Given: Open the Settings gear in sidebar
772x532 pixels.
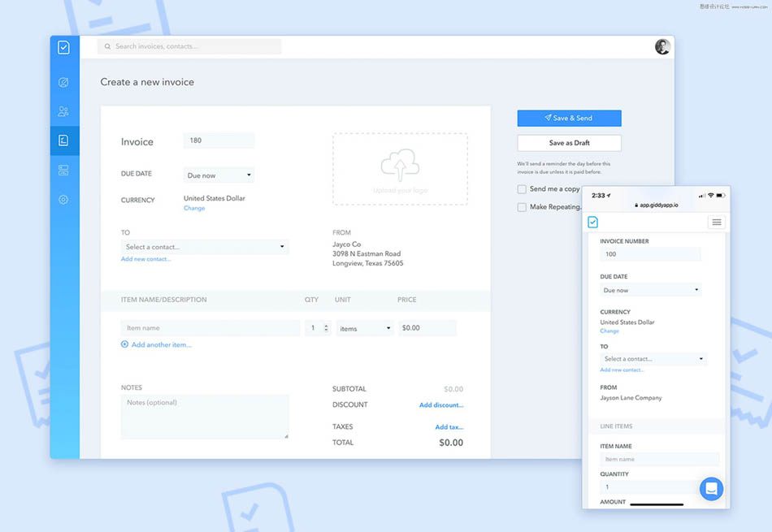Looking at the screenshot, I should 63,200.
